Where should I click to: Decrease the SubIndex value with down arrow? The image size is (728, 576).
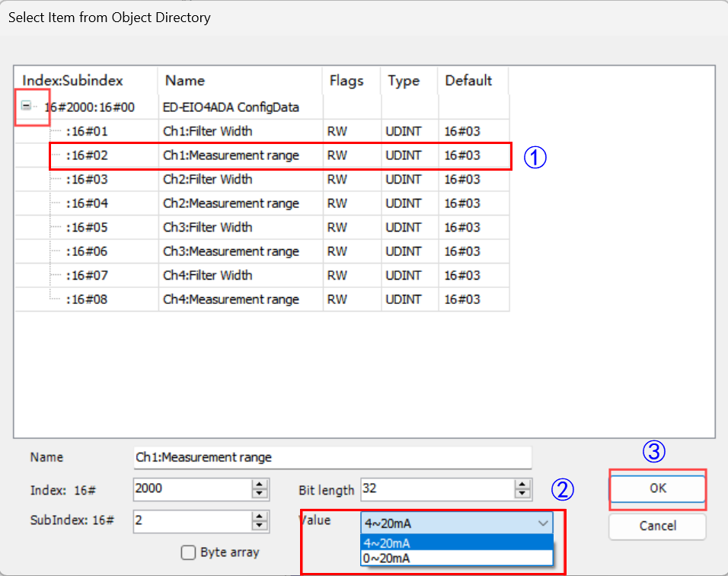click(260, 526)
